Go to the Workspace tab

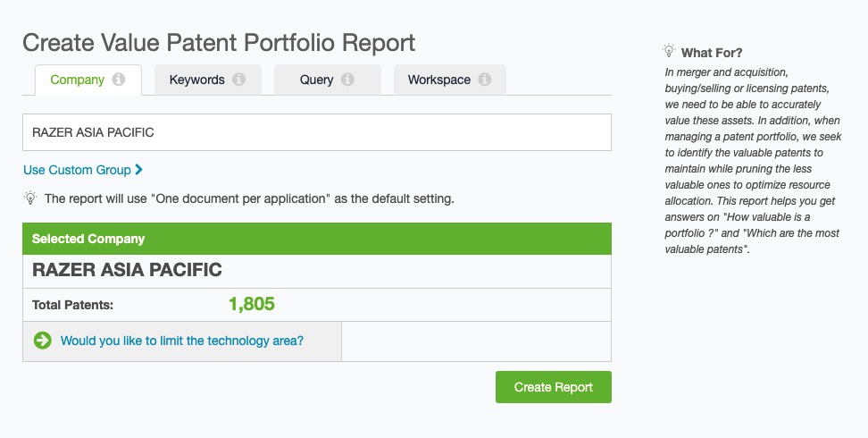(x=438, y=80)
